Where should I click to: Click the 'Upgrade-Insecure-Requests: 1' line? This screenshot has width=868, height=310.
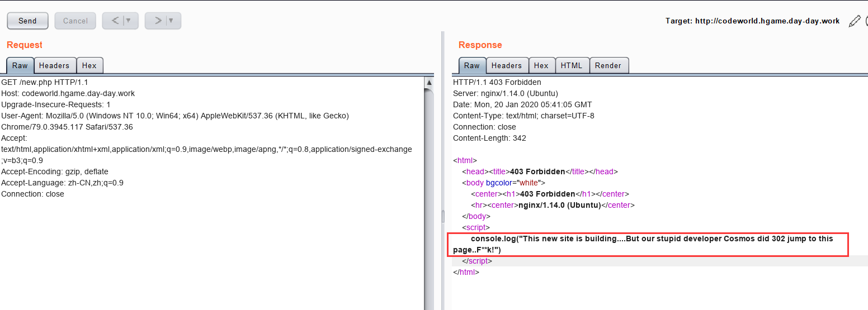56,104
